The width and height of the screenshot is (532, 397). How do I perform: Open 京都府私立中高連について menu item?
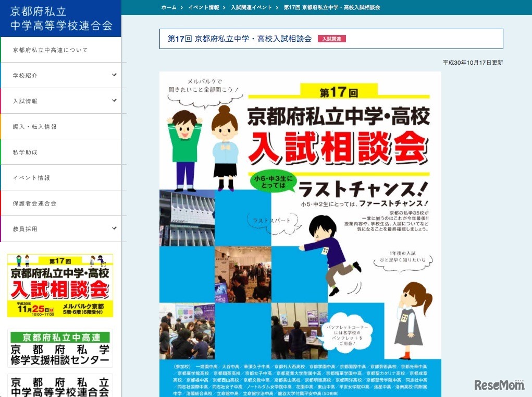tap(50, 50)
